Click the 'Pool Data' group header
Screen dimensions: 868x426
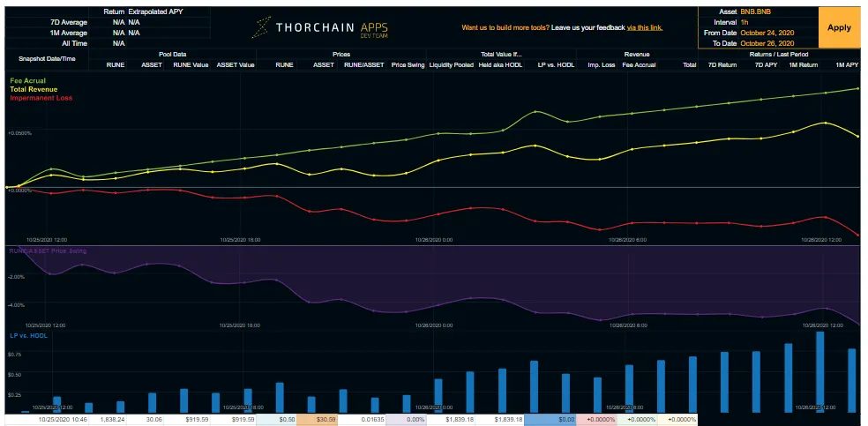173,54
